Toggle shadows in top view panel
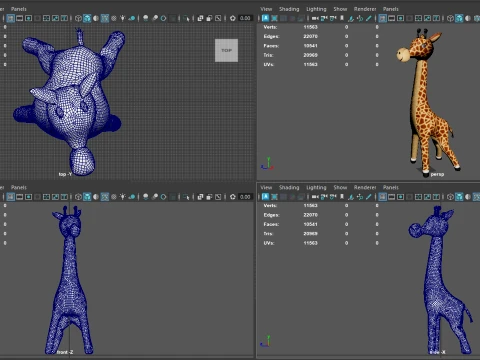 click(x=132, y=18)
